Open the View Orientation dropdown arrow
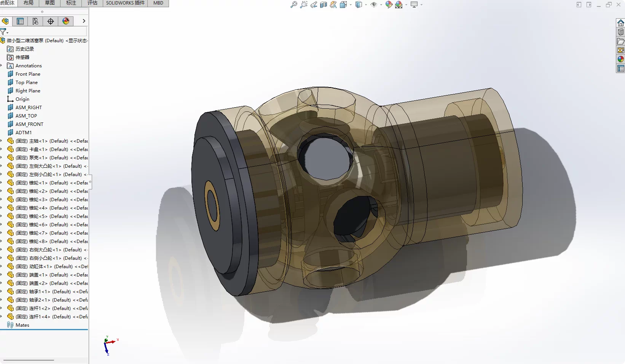The image size is (625, 364). pos(351,5)
